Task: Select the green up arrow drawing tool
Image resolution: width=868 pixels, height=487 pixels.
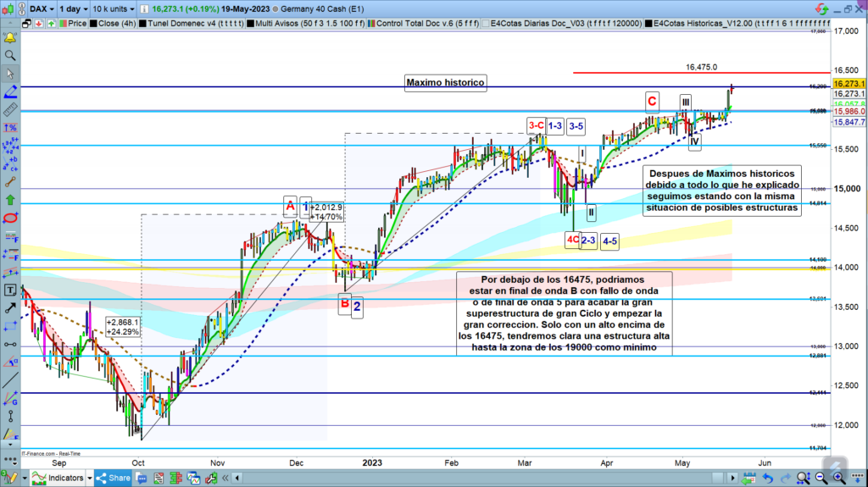Action: click(x=10, y=200)
